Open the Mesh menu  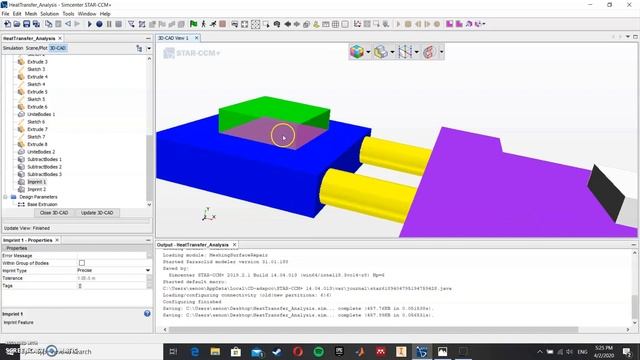point(31,14)
